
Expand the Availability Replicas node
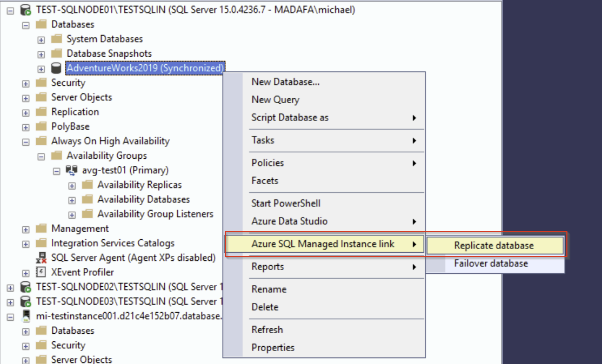(x=72, y=186)
